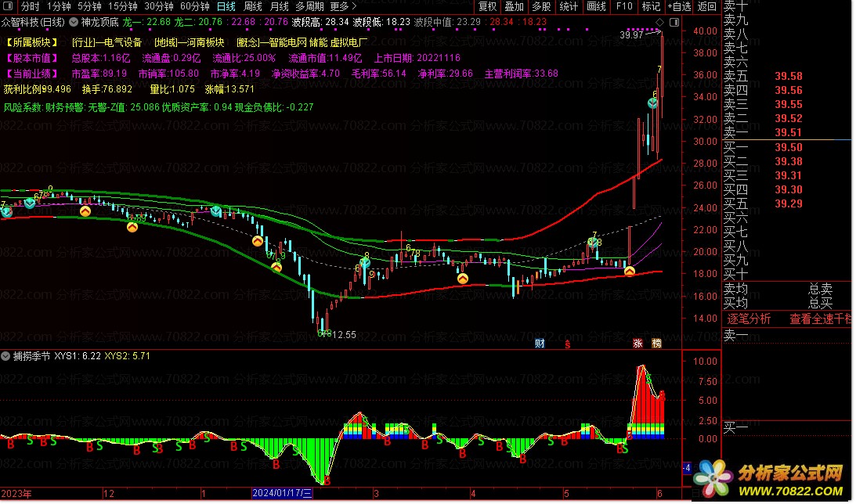Click the 39.97 high price label
This screenshot has width=856, height=504.
click(x=632, y=35)
